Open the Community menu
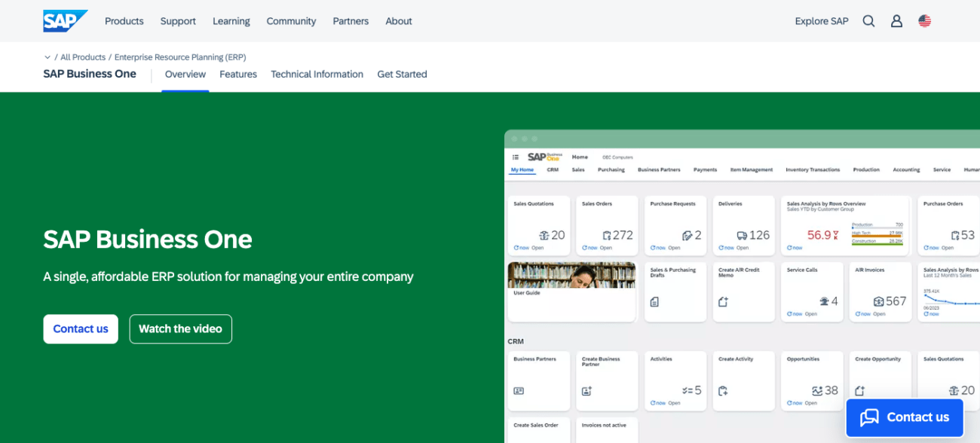 (x=291, y=21)
